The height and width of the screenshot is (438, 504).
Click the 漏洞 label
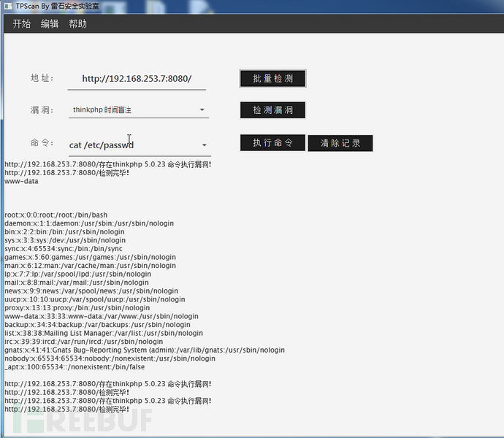42,110
